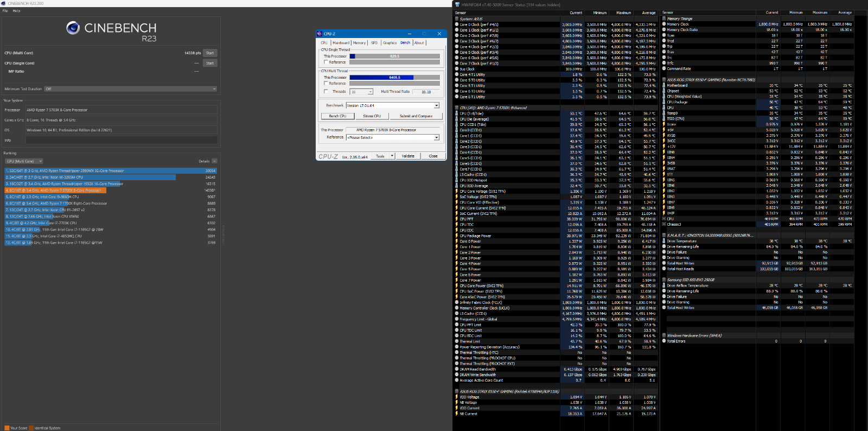Switch to the SPD tab in CPU-Z

pyautogui.click(x=374, y=43)
